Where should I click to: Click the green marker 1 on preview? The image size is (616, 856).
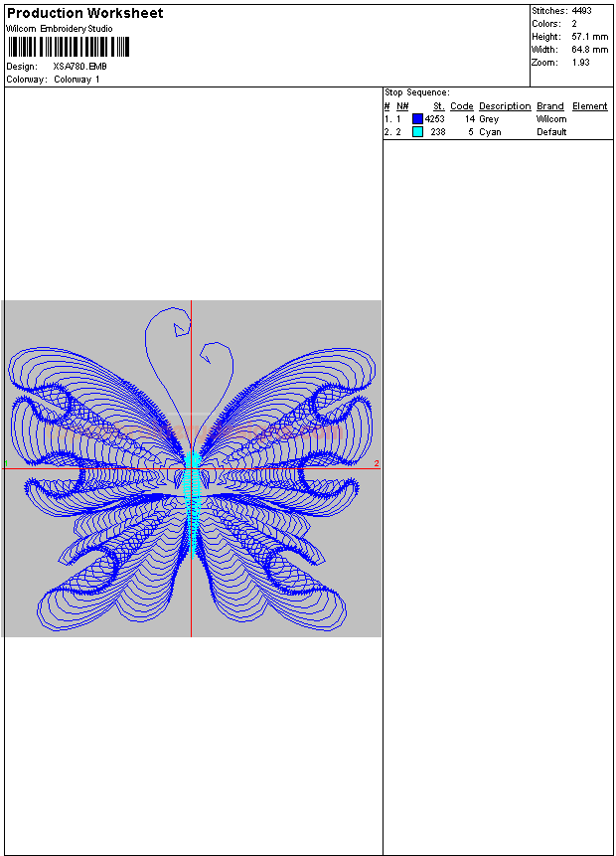click(6, 463)
